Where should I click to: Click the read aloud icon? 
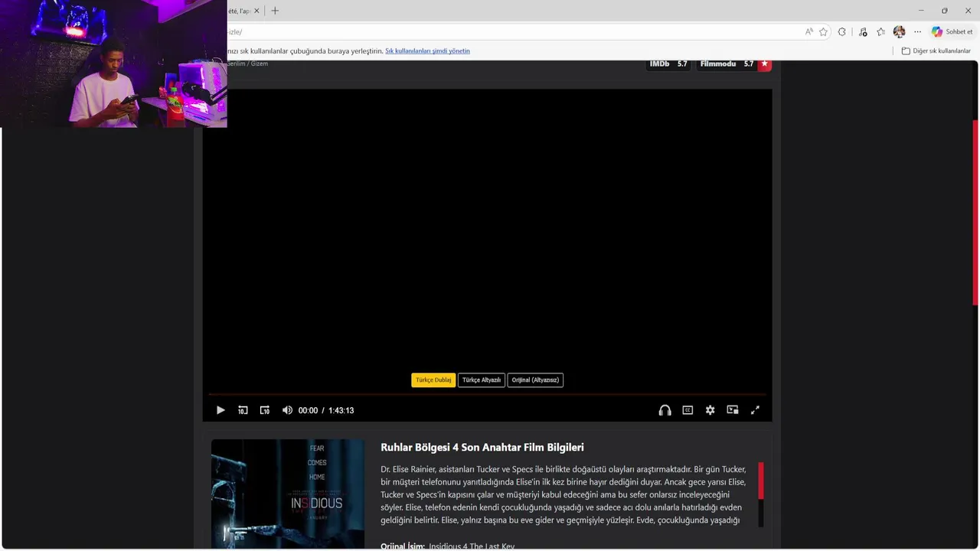pyautogui.click(x=808, y=31)
